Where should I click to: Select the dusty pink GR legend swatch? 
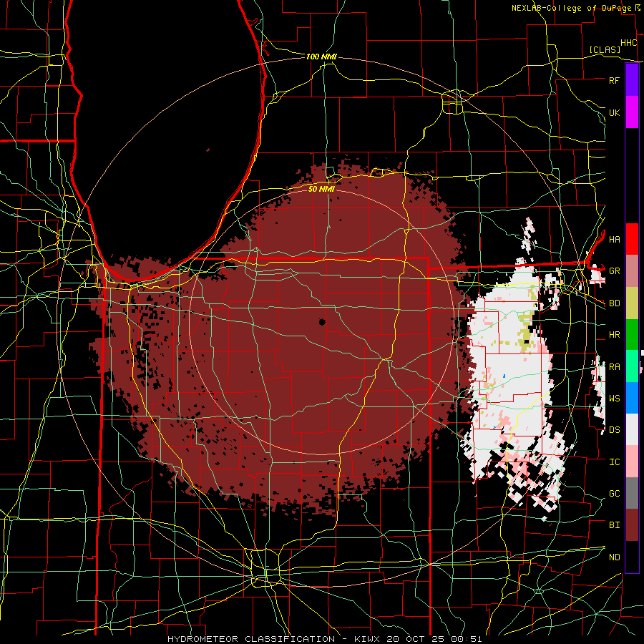[x=632, y=270]
